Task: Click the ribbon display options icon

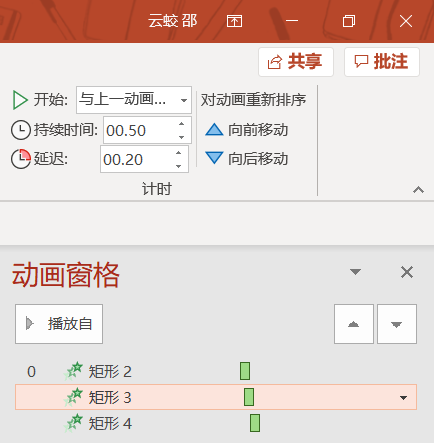Action: pyautogui.click(x=234, y=21)
